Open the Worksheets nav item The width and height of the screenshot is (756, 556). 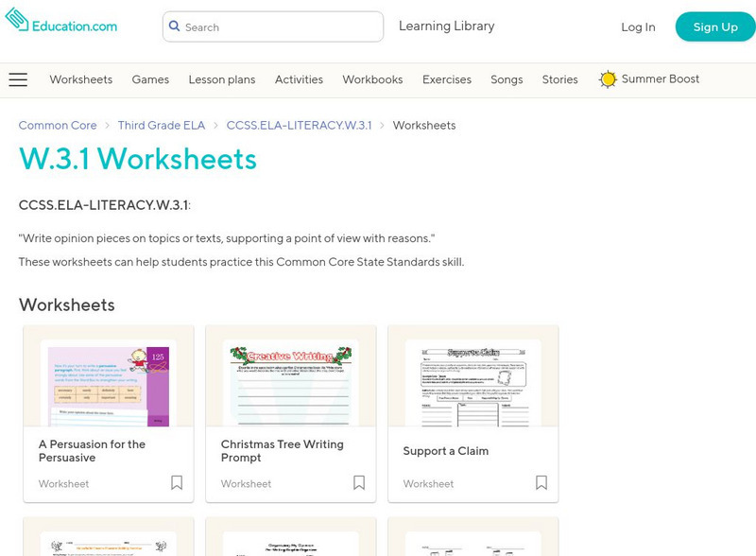pos(81,79)
